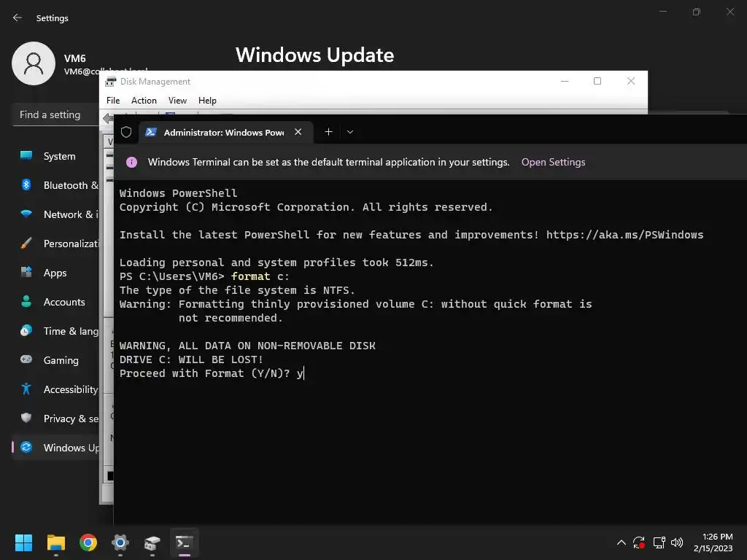Open the View menu in Disk Management
Image resolution: width=747 pixels, height=560 pixels.
pyautogui.click(x=177, y=101)
